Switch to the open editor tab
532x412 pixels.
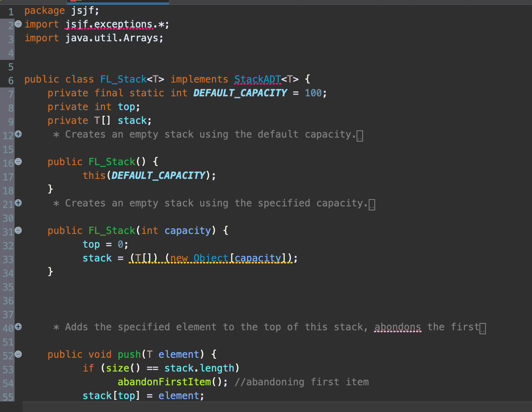pyautogui.click(x=117, y=2)
